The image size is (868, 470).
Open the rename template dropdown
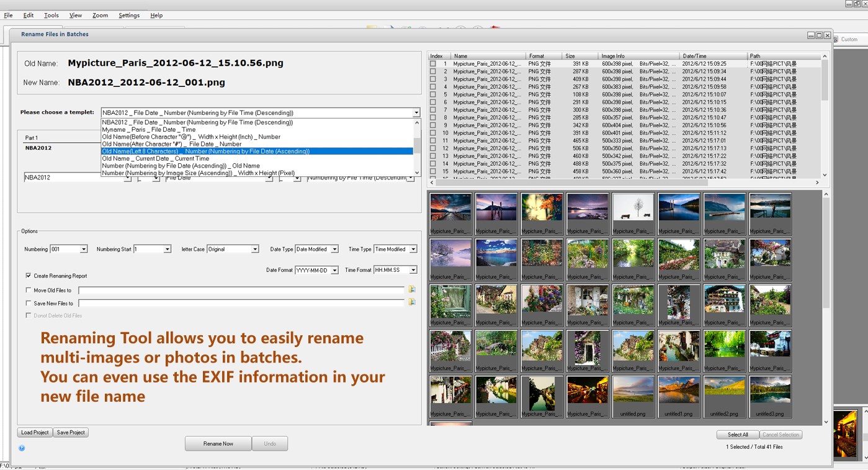416,113
